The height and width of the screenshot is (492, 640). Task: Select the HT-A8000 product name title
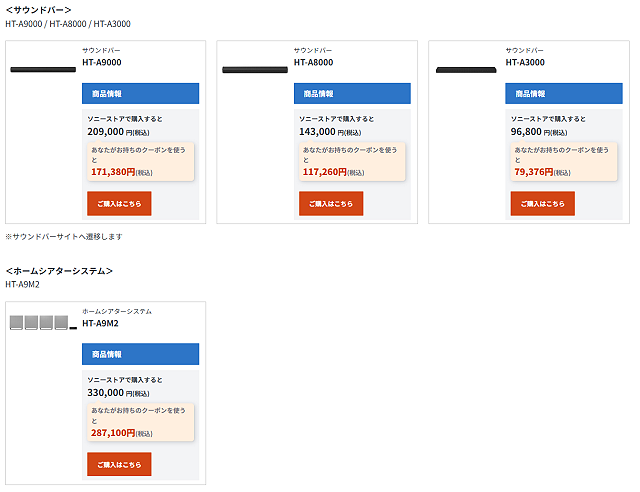[314, 62]
